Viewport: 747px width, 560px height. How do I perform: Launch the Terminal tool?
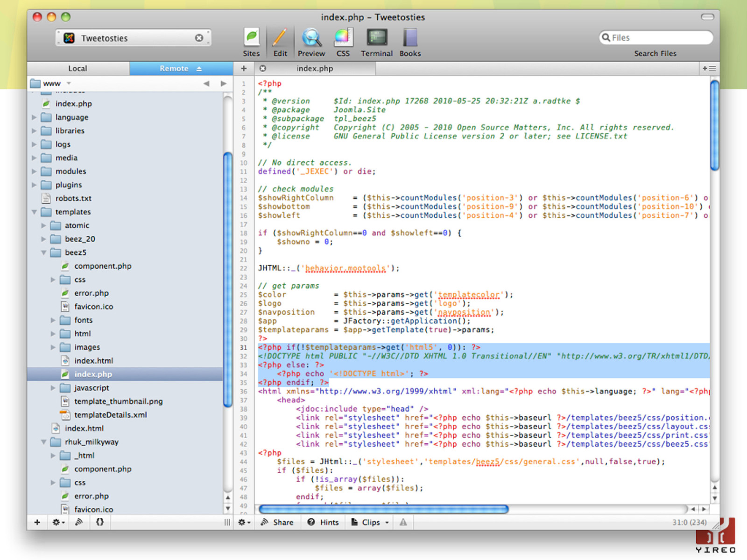(376, 42)
